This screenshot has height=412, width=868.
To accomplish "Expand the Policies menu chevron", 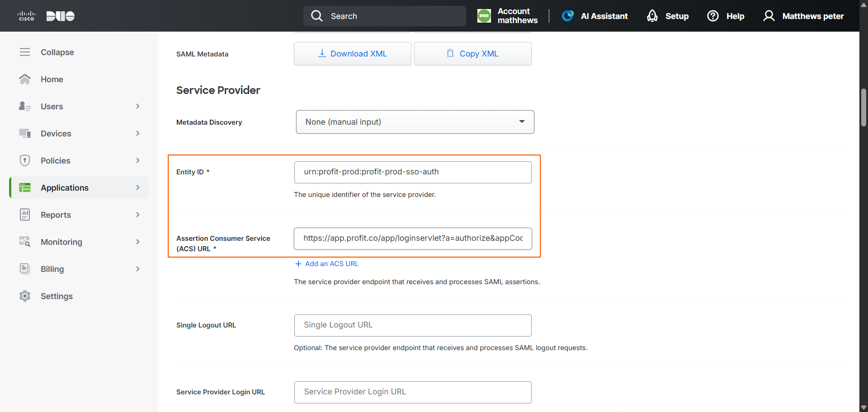I will [x=138, y=160].
